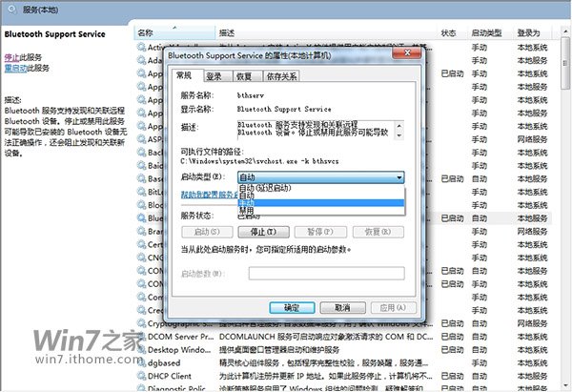Click the services list vertical scrollbar thumb
Screen dimensions: 572x392
click(565, 64)
